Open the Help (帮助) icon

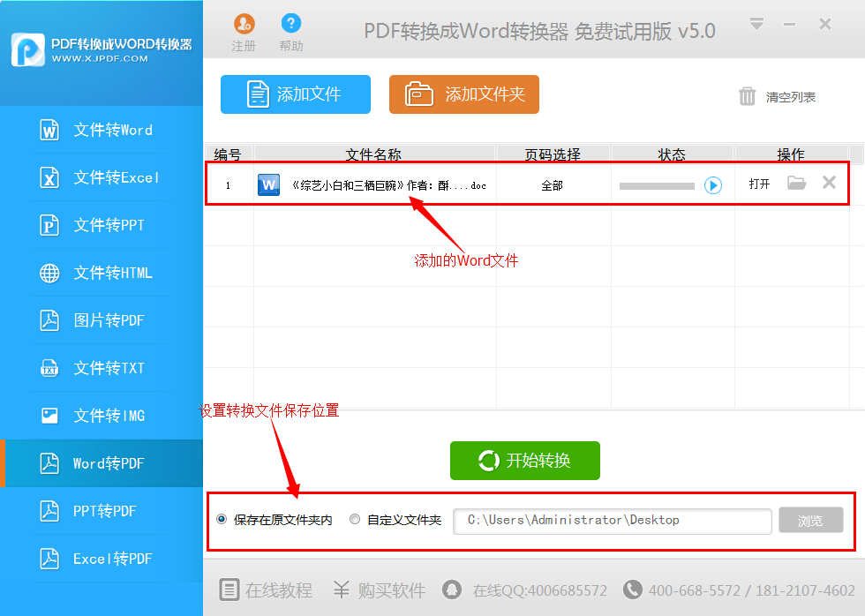[x=290, y=24]
